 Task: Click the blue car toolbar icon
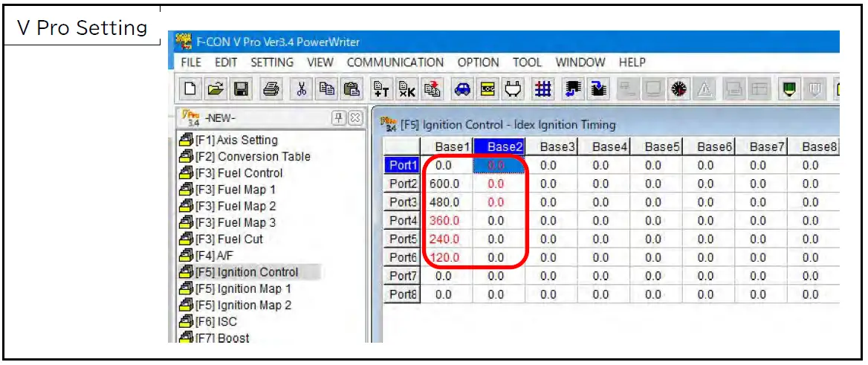[x=461, y=88]
